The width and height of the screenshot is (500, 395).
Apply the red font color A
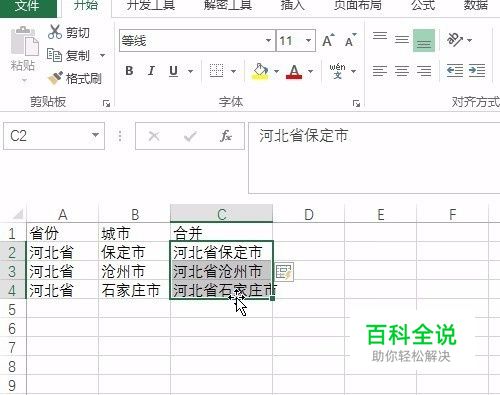point(294,71)
